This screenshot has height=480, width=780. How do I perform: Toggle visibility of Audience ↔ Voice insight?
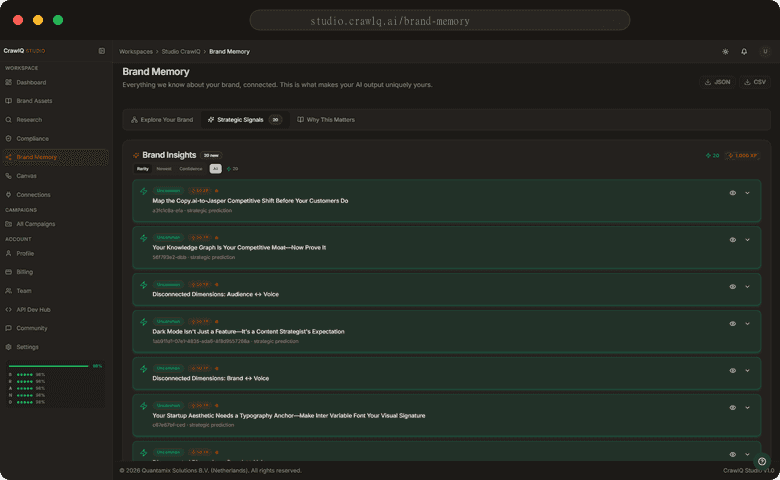tap(733, 287)
